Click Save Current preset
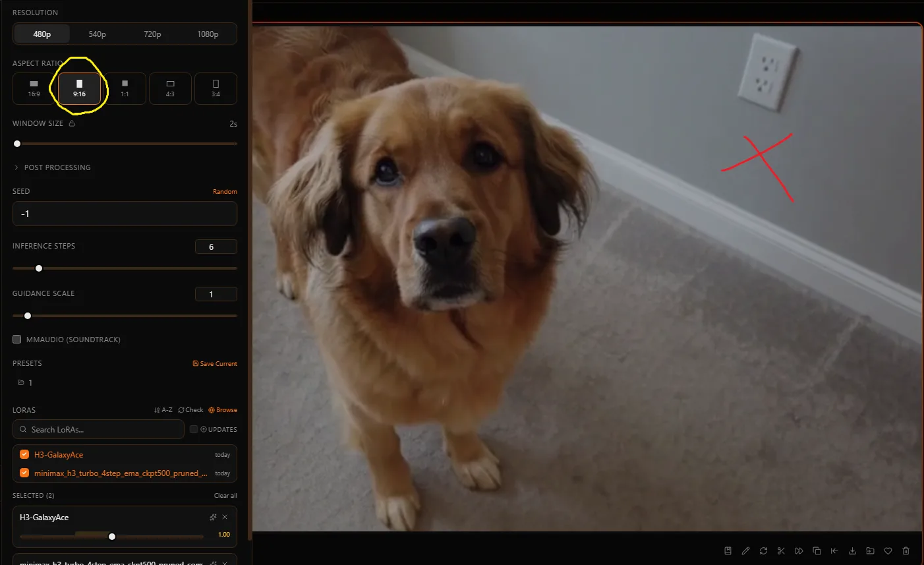 (215, 364)
